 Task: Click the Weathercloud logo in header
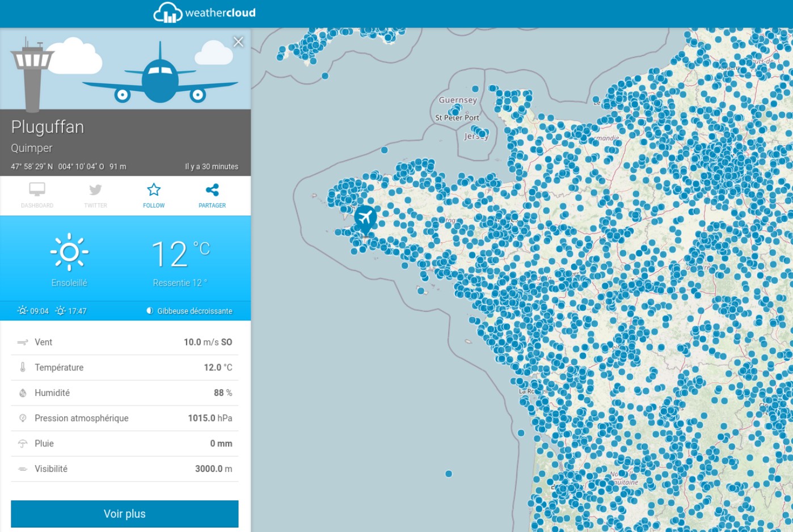point(205,12)
